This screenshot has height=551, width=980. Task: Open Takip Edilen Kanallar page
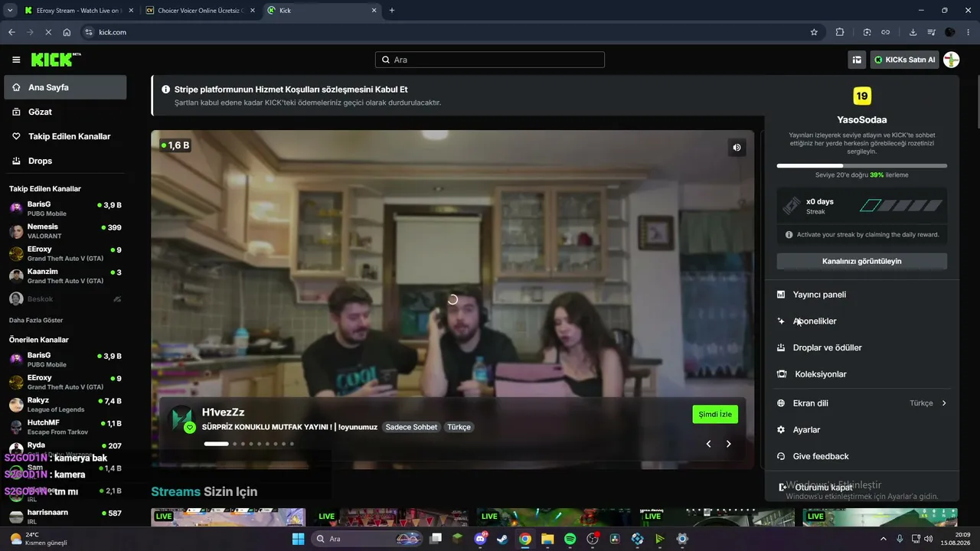point(65,136)
